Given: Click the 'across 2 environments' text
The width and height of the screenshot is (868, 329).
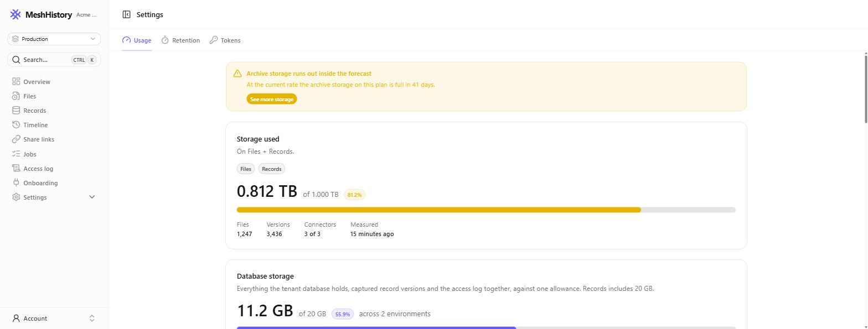Looking at the screenshot, I should point(395,314).
